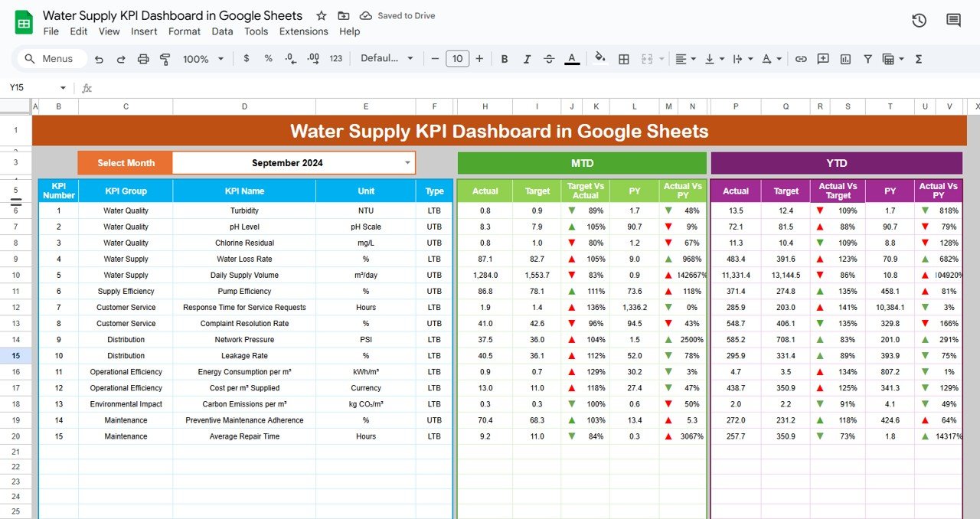Image resolution: width=980 pixels, height=519 pixels.
Task: Open the Help menu
Action: point(350,31)
